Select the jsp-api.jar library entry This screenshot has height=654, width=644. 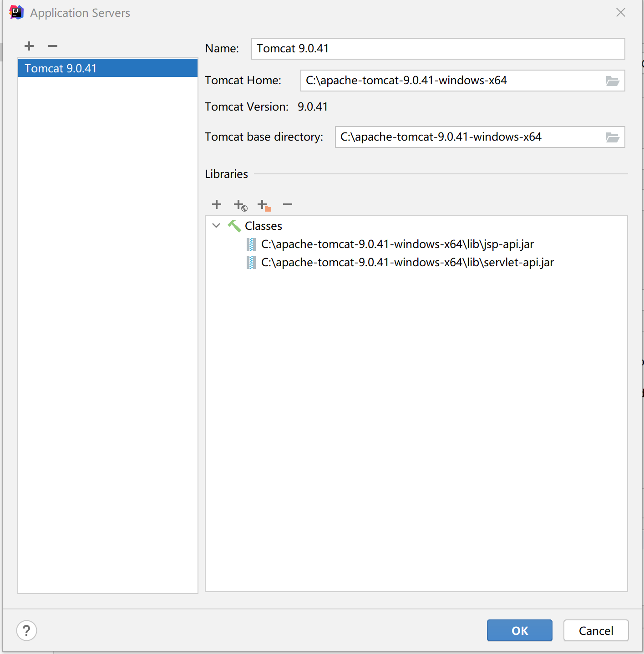tap(397, 244)
